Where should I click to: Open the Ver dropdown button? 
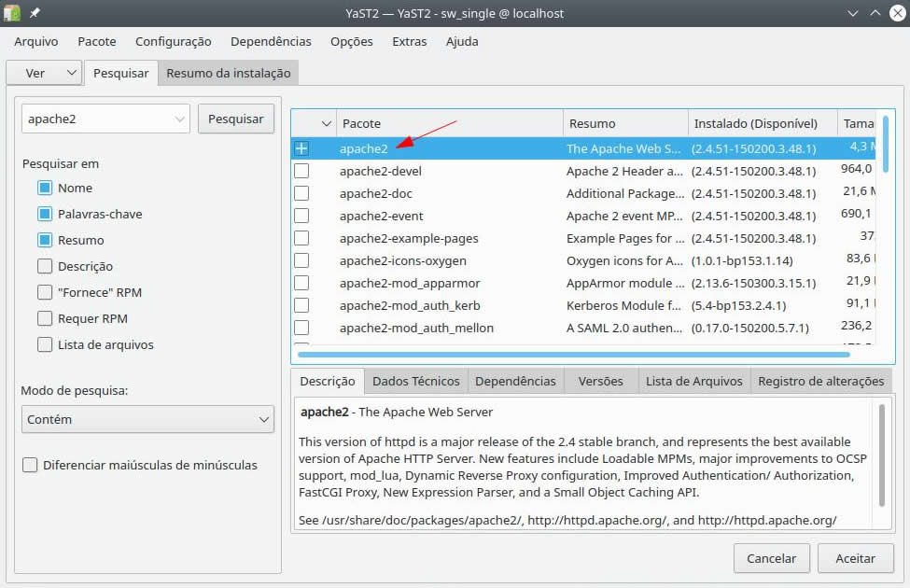(x=44, y=73)
